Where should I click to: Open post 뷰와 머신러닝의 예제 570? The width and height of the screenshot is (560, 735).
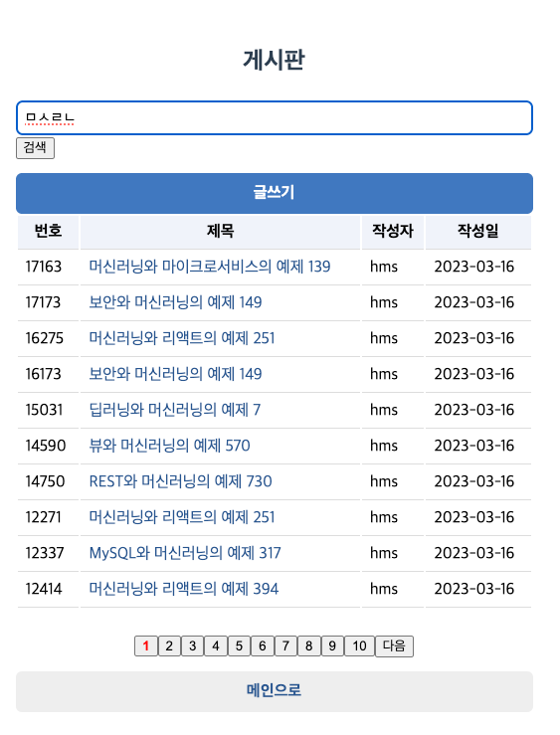point(170,446)
